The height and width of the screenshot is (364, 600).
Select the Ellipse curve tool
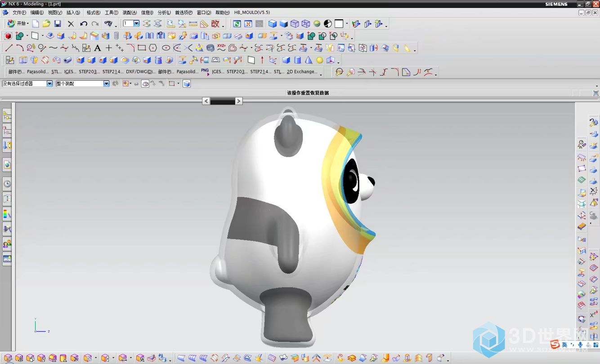coord(166,48)
